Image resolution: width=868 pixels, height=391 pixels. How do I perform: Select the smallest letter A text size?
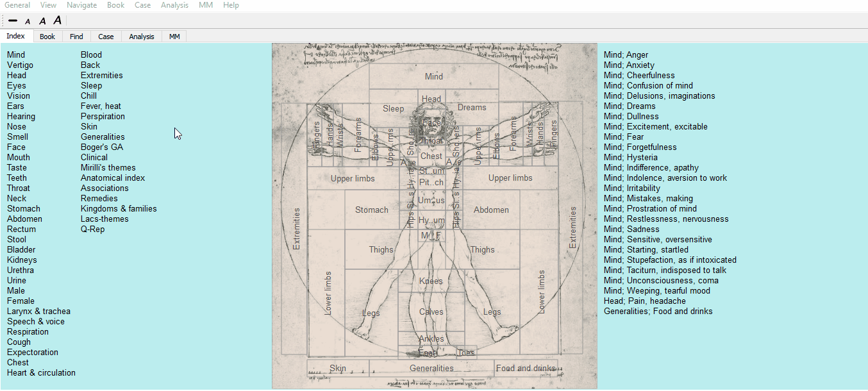click(x=28, y=22)
